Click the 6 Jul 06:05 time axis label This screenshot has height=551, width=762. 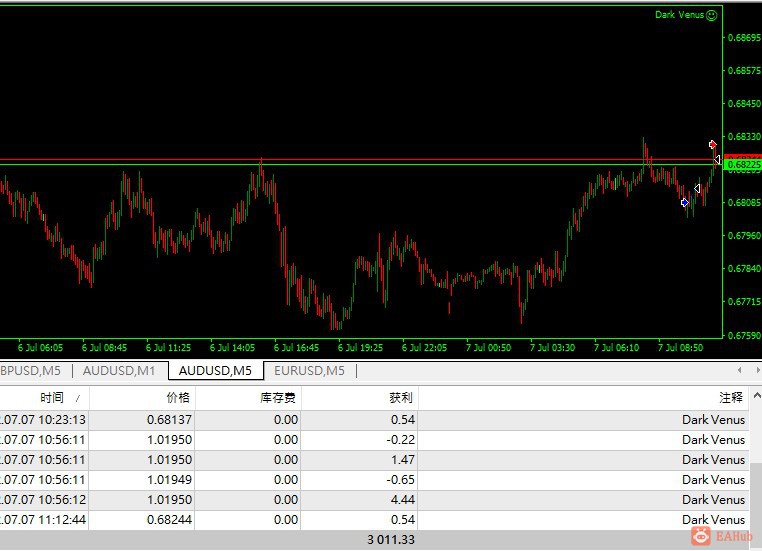click(40, 347)
